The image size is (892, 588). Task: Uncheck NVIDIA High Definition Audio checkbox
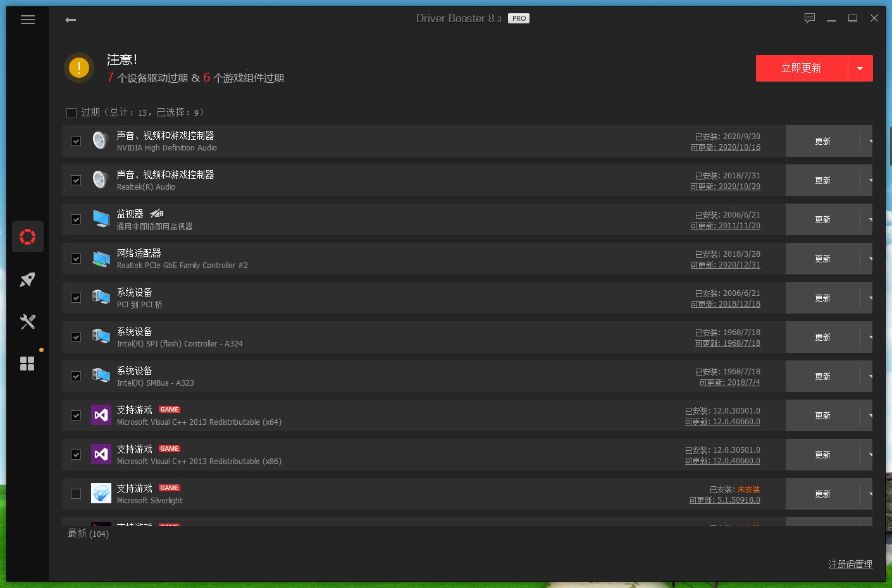point(76,141)
